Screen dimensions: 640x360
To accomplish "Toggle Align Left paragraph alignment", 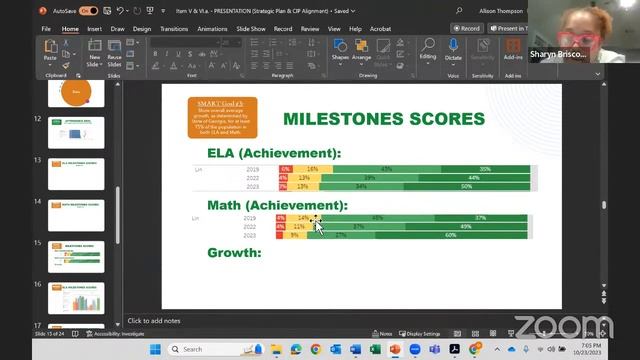I will pos(254,66).
